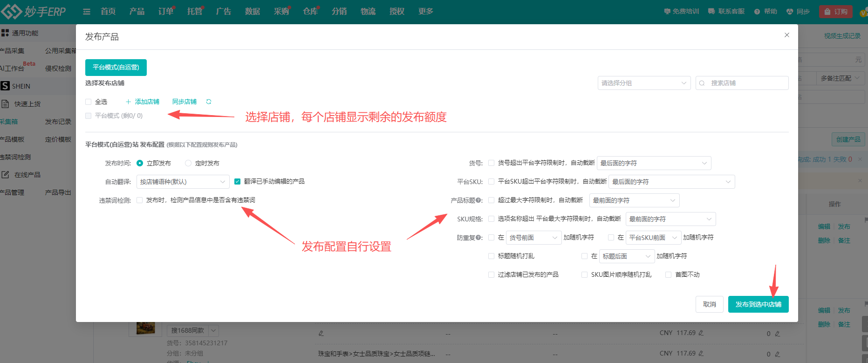
Task: Click the 防重复 help question mark icon
Action: tap(479, 238)
